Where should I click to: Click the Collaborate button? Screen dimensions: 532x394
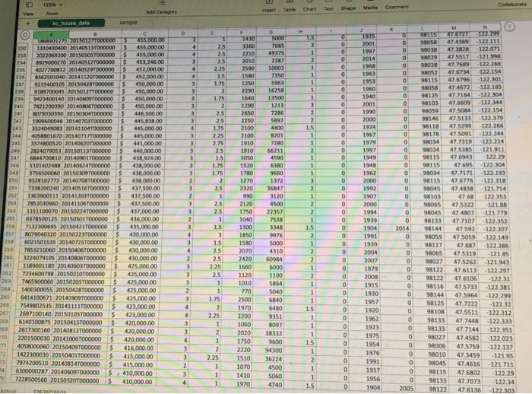pos(512,5)
